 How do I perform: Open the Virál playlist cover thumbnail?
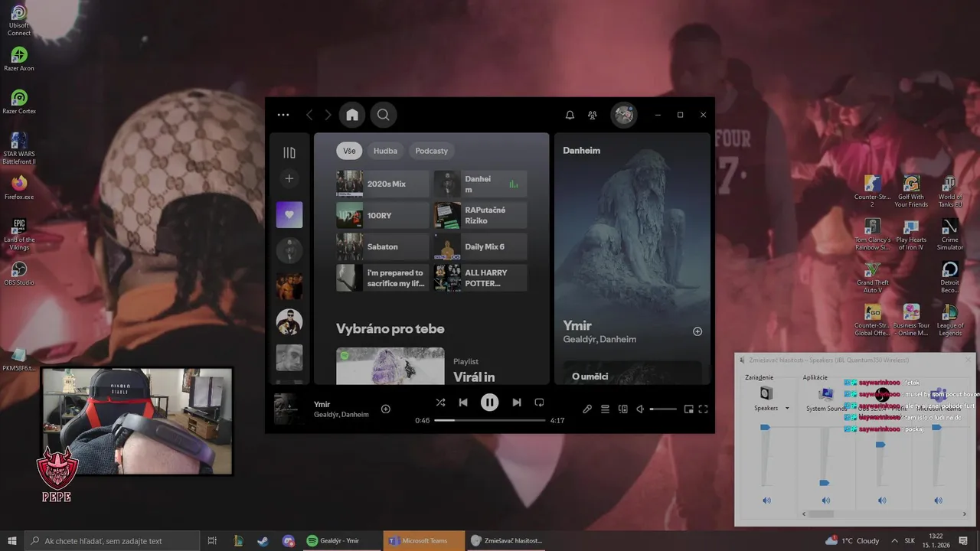click(390, 366)
